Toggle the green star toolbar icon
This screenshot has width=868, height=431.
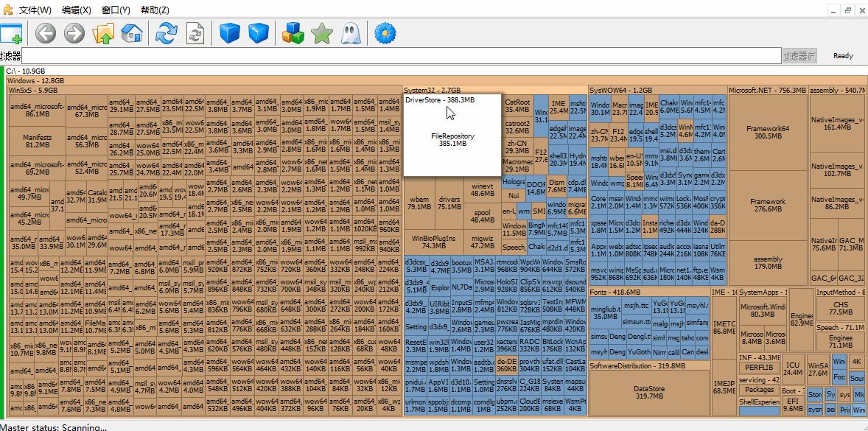tap(322, 33)
